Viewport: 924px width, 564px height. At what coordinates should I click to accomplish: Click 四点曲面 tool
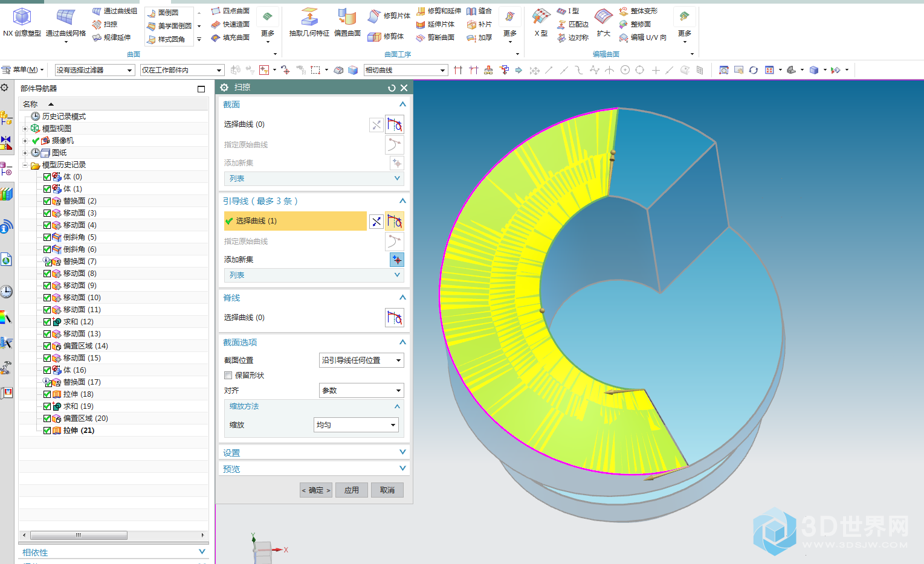[230, 11]
